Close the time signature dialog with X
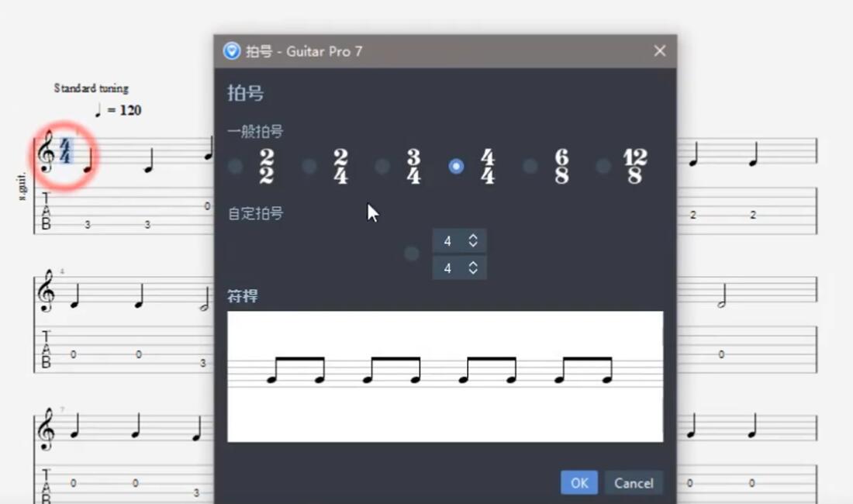Viewport: 853px width, 504px height. click(660, 51)
